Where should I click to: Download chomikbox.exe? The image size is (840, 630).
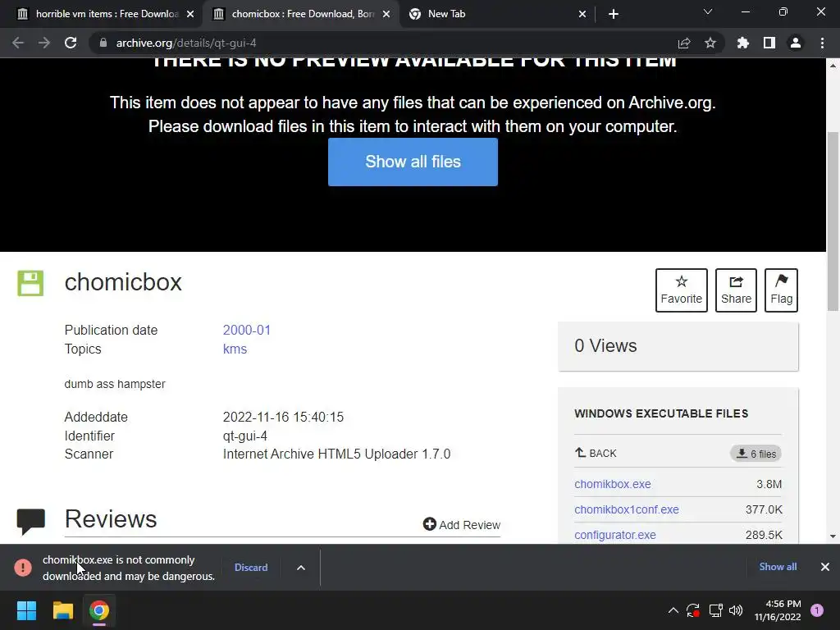click(613, 484)
